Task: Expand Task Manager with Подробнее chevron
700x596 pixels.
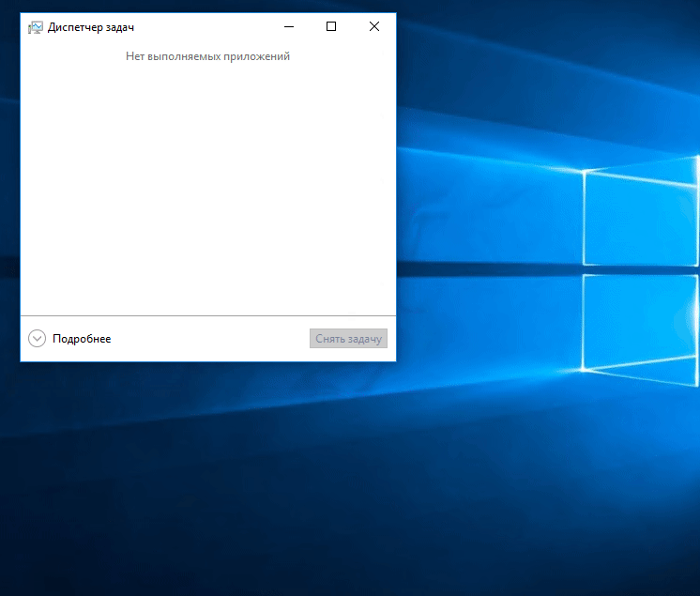Action: tap(37, 339)
